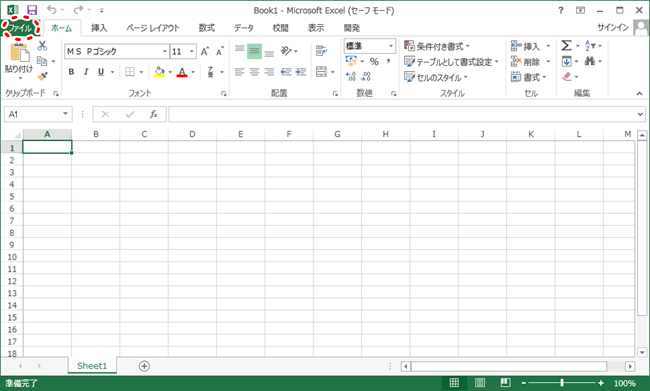Click the Save icon in quick access toolbar
Viewport: 650px width, 391px height.
[32, 10]
